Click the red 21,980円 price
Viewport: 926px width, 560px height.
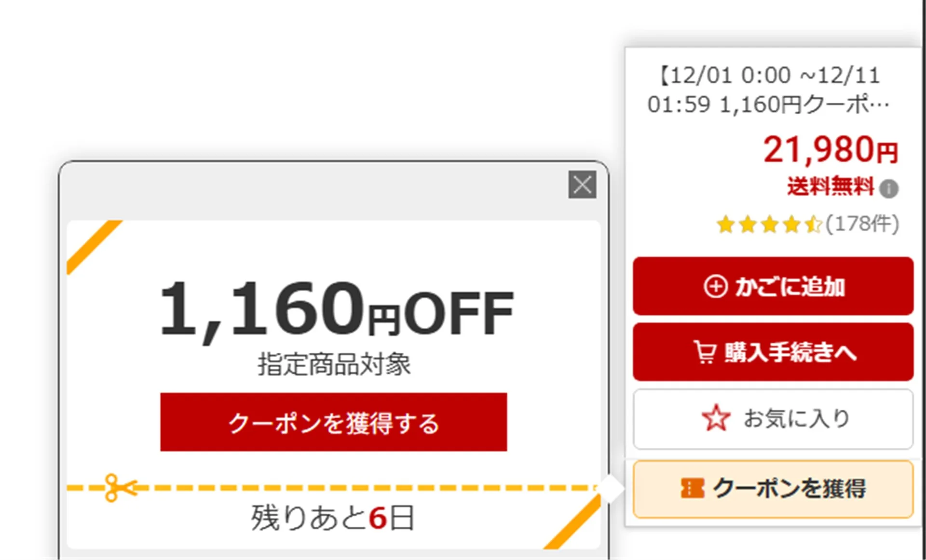tap(830, 150)
